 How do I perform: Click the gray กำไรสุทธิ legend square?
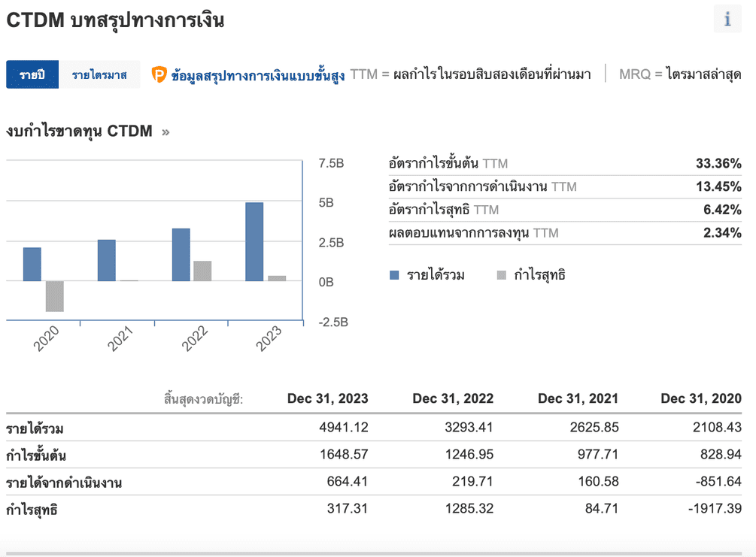tap(501, 275)
